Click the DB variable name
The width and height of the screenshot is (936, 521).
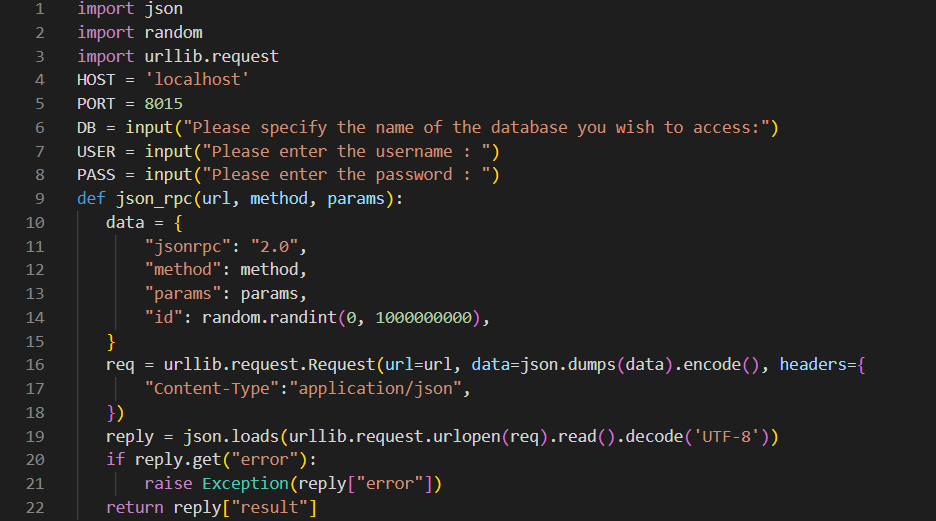pyautogui.click(x=87, y=128)
